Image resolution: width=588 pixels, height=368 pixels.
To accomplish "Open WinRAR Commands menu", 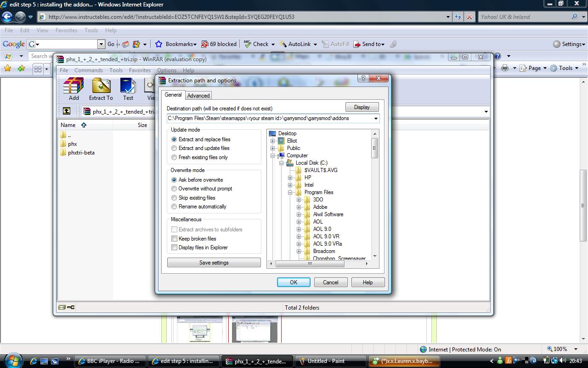I will 89,70.
